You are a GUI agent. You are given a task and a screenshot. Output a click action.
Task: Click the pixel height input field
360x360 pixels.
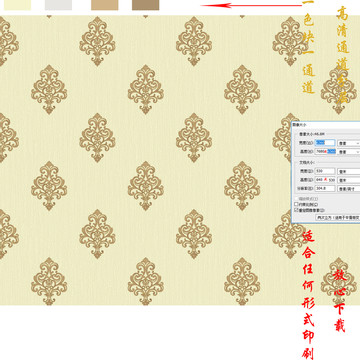pyautogui.click(x=325, y=152)
